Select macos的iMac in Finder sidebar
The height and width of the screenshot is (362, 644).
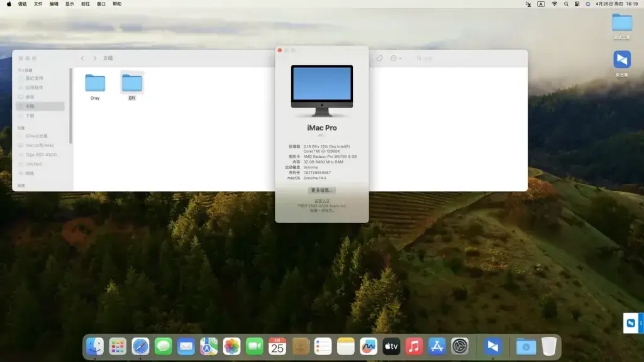[x=40, y=145]
